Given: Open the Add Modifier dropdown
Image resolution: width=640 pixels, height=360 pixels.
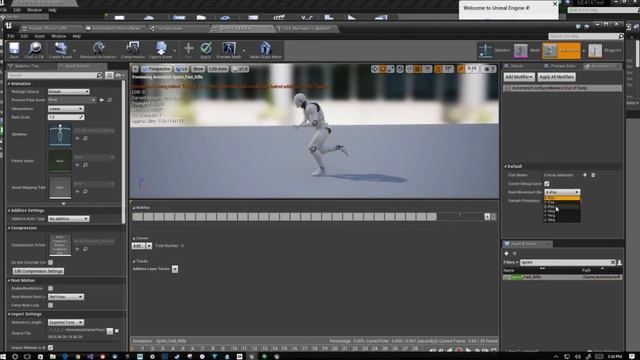Looking at the screenshot, I should 519,77.
